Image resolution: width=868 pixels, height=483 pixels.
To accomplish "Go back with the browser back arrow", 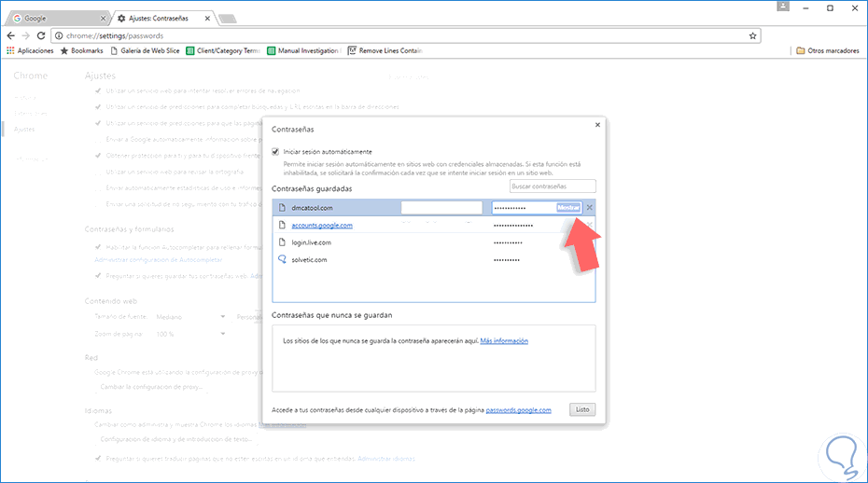I will tap(11, 35).
